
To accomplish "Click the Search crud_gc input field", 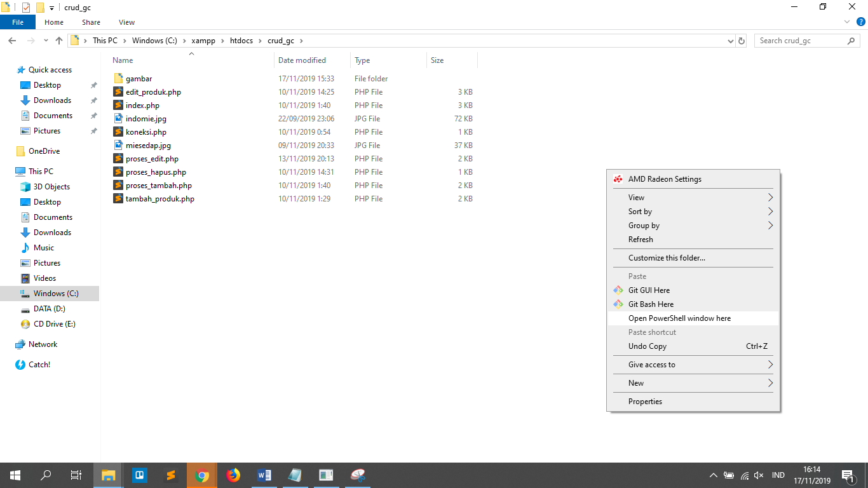I will pyautogui.click(x=801, y=41).
